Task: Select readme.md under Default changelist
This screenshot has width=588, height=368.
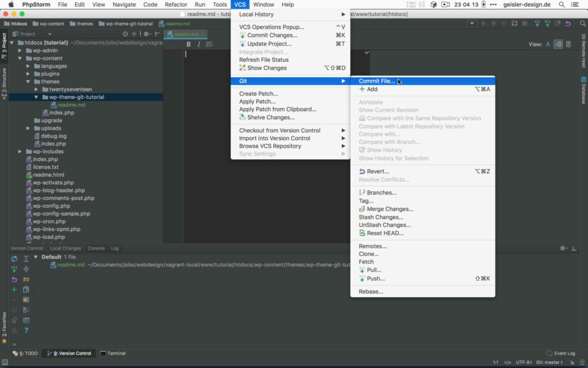Action: coord(71,264)
